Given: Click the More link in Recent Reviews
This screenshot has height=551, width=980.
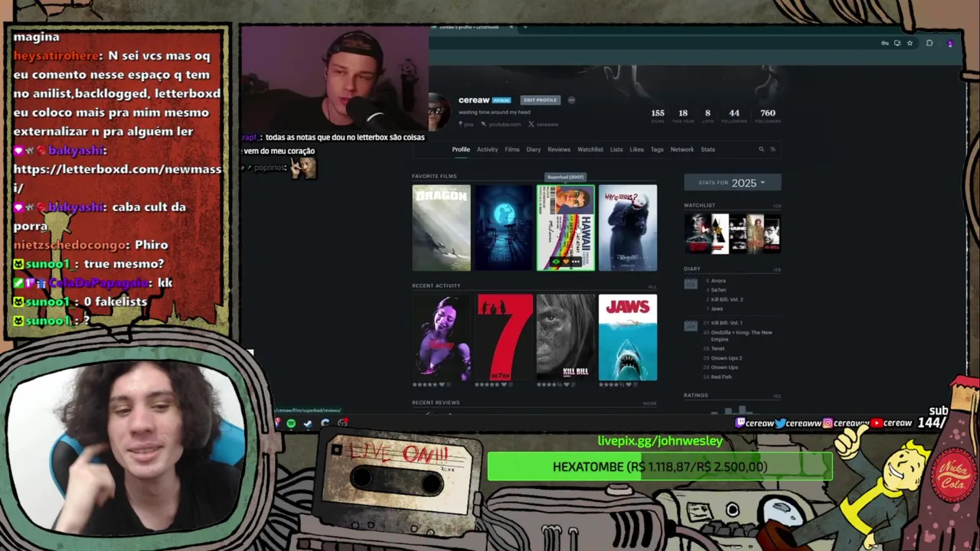Looking at the screenshot, I should click(649, 403).
